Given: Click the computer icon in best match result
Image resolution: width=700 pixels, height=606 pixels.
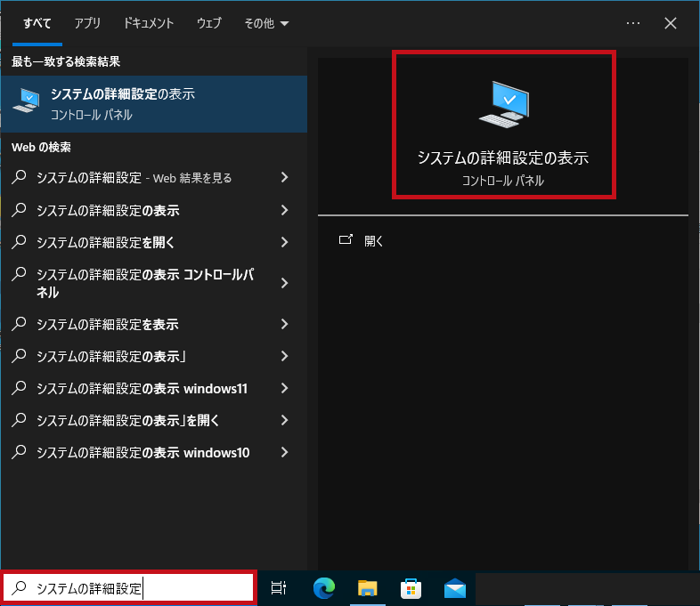Looking at the screenshot, I should point(27,101).
